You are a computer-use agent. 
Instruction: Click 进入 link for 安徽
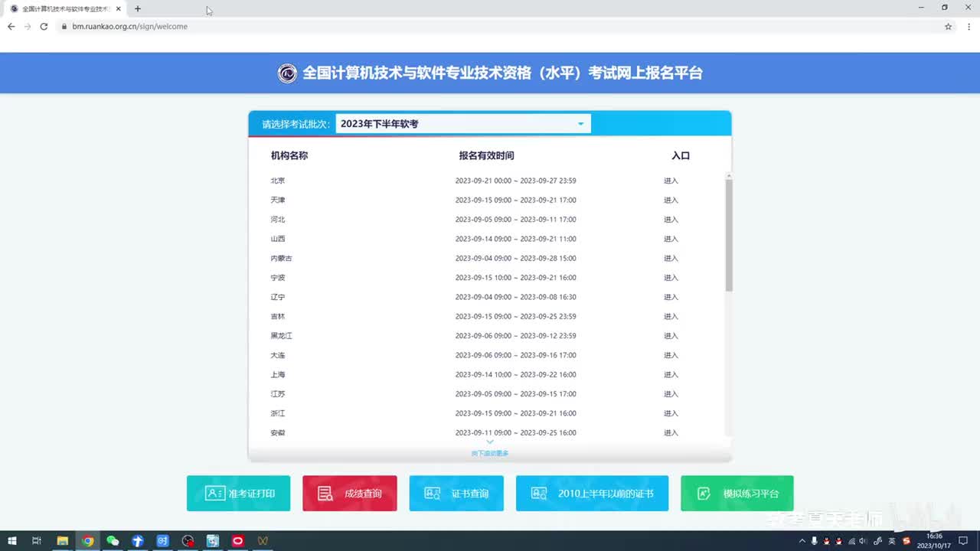671,433
